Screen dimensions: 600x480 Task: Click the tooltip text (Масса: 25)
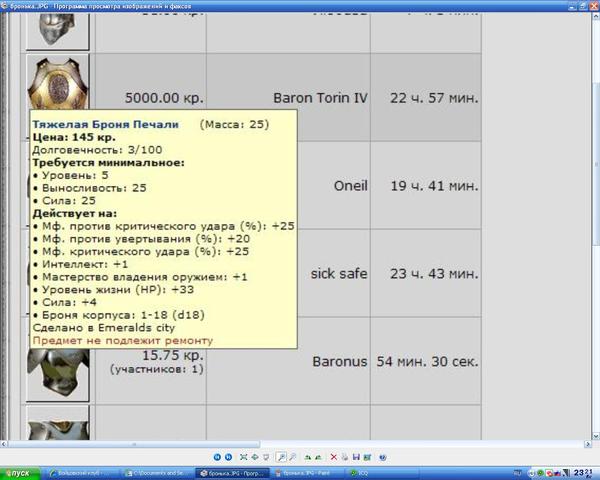234,124
